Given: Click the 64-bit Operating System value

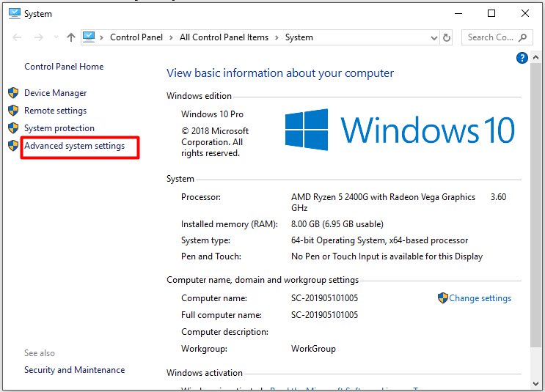Looking at the screenshot, I should click(x=379, y=240).
